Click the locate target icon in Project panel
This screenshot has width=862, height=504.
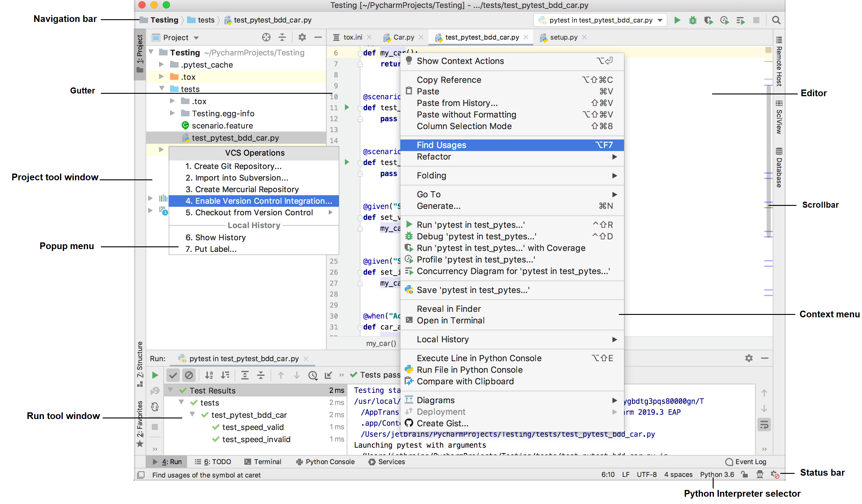coord(266,37)
